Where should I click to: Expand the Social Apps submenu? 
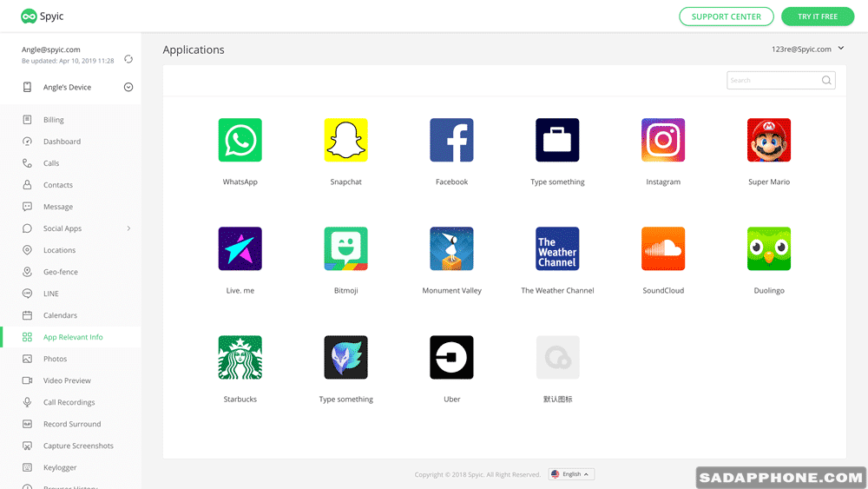pos(128,228)
